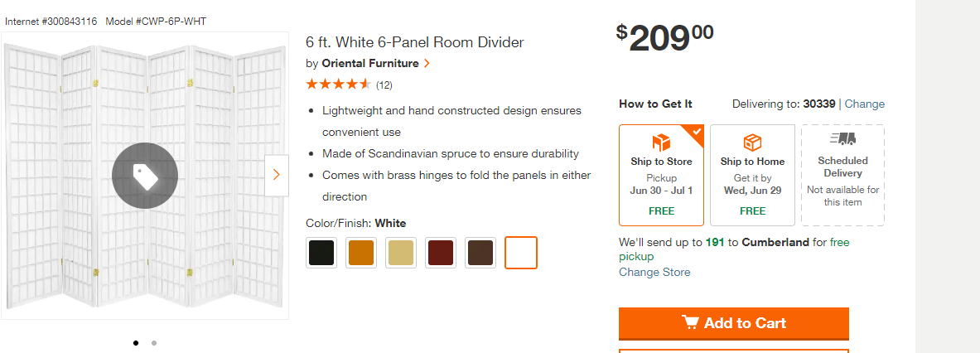Click the Ship to Store box icon
980x353 pixels.
coord(661,142)
